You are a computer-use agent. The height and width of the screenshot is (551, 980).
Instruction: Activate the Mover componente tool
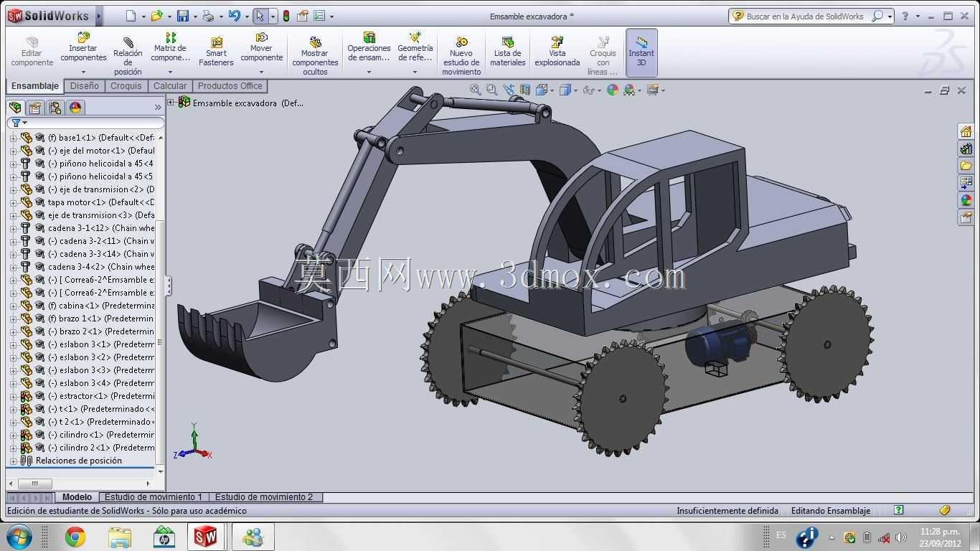261,52
